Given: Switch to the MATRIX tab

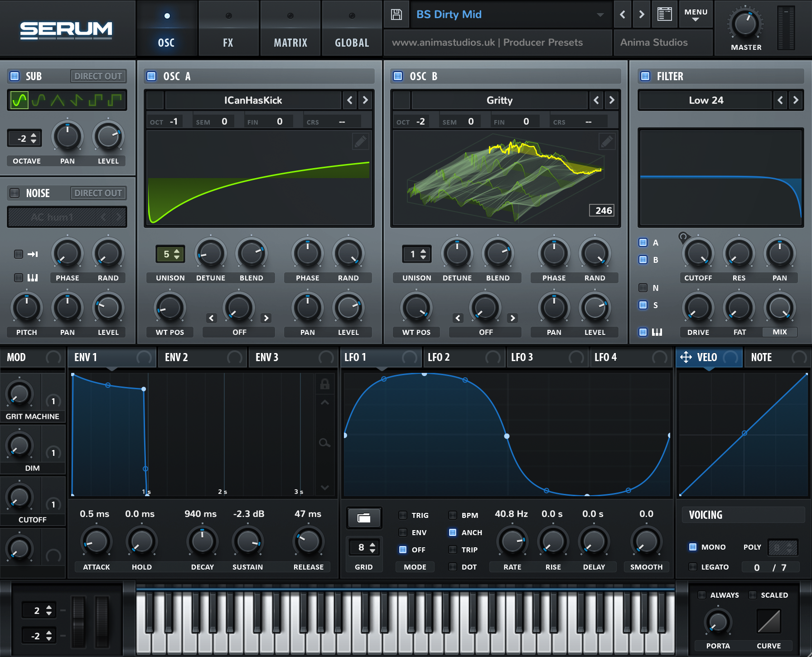Looking at the screenshot, I should 290,28.
